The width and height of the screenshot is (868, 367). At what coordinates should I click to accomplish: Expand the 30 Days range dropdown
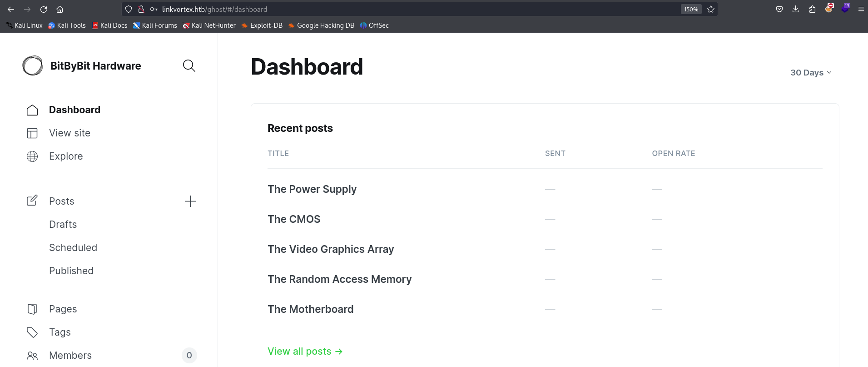[x=811, y=73]
